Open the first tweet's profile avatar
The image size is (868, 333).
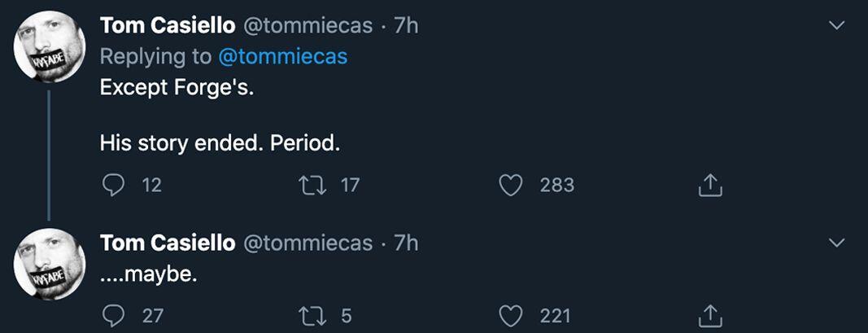(50, 46)
